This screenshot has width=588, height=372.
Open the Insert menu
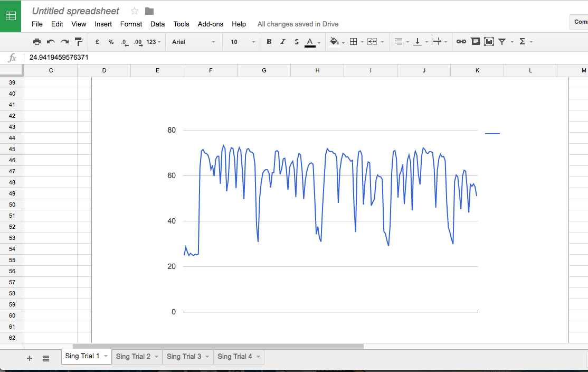[x=103, y=24]
